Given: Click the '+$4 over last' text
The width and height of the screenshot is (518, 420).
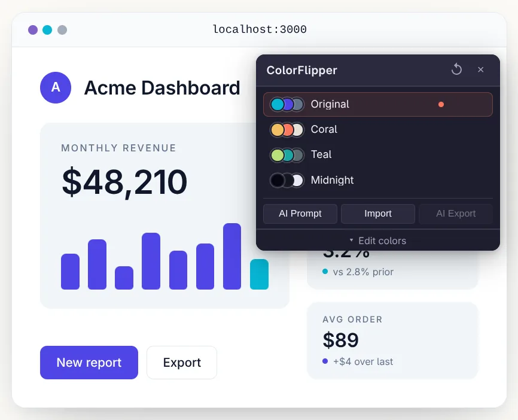Looking at the screenshot, I should click(363, 361).
